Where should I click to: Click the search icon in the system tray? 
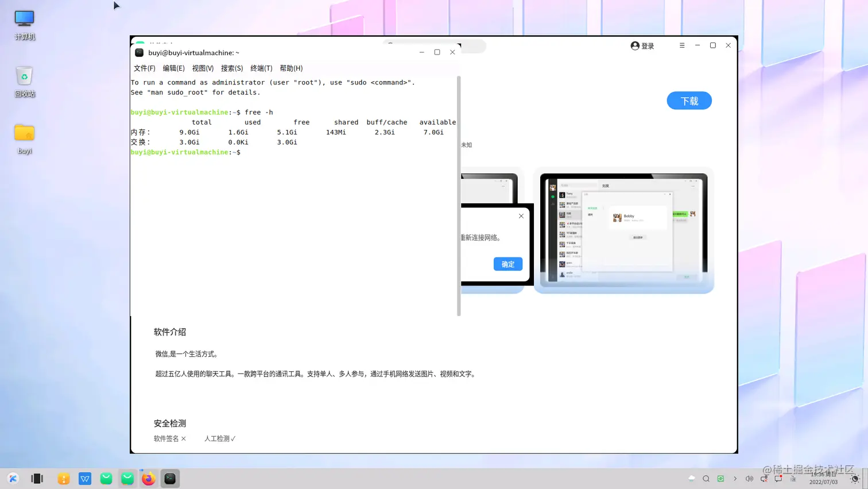pos(706,479)
